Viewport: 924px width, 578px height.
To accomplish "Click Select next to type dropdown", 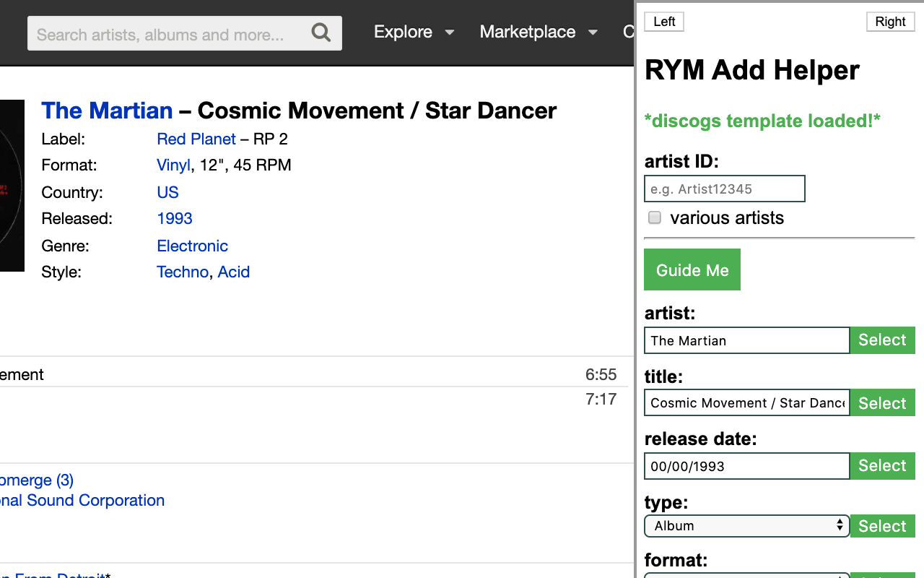I will point(882,526).
